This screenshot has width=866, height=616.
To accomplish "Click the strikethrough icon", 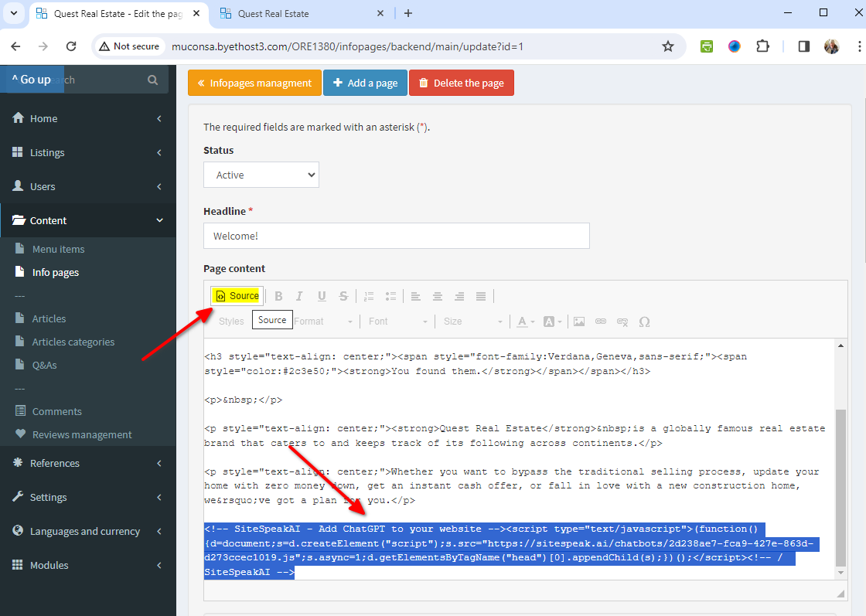I will pos(343,296).
